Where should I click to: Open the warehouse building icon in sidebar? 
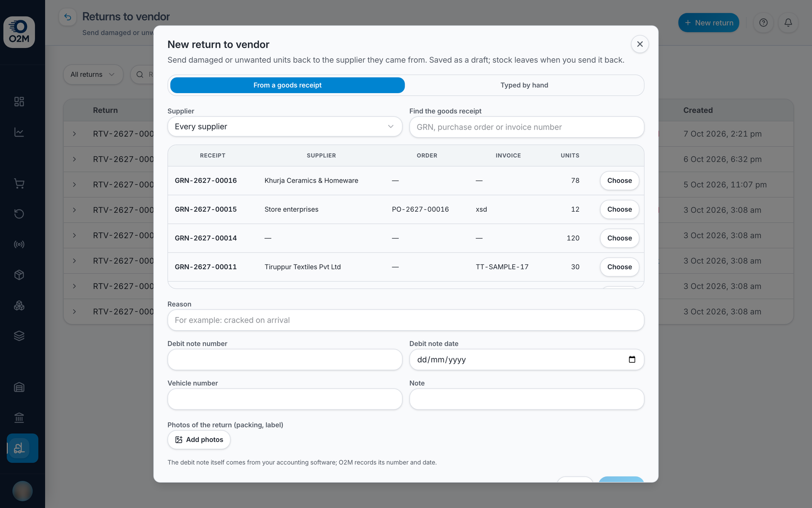(x=19, y=387)
